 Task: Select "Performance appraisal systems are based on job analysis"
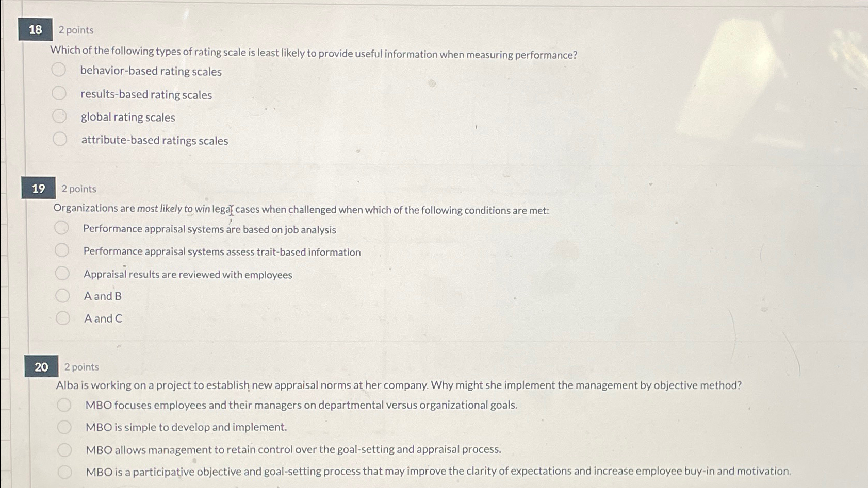point(62,227)
